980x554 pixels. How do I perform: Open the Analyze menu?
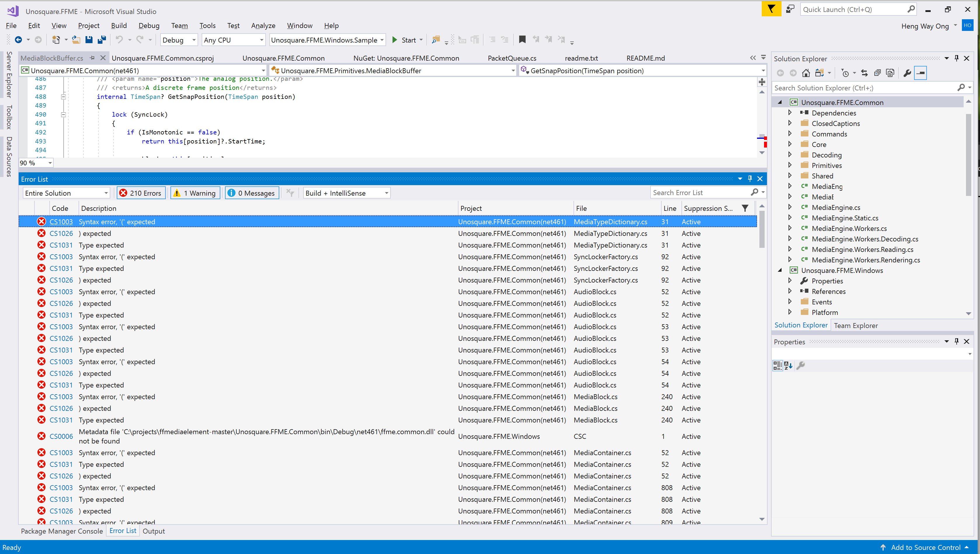(263, 25)
